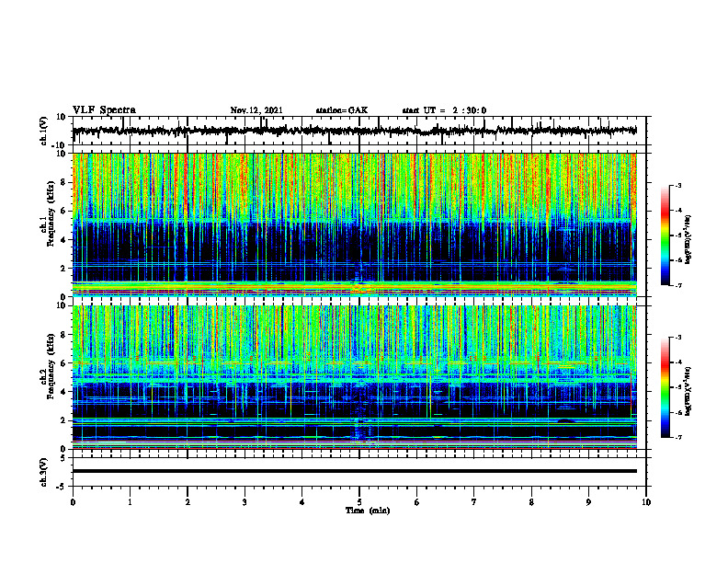Screen dimensions: 728x563
Task: Click the "4" kHz tick on ch.2 spectrogram
Action: click(64, 392)
